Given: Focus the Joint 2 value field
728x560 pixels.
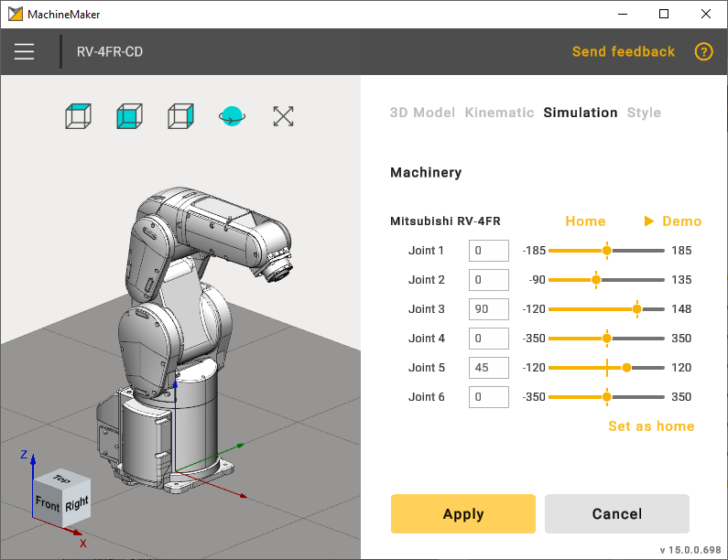Looking at the screenshot, I should coord(489,280).
